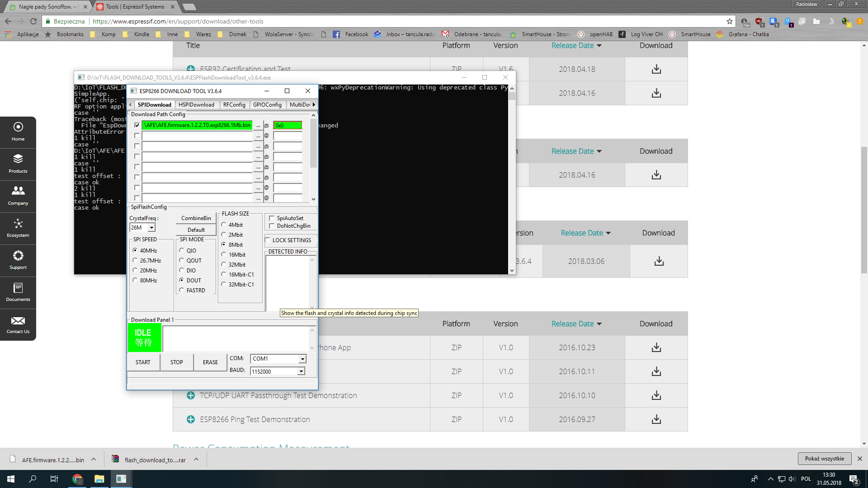Switch to the MultiDownload tab
The height and width of the screenshot is (488, 868).
pyautogui.click(x=300, y=105)
